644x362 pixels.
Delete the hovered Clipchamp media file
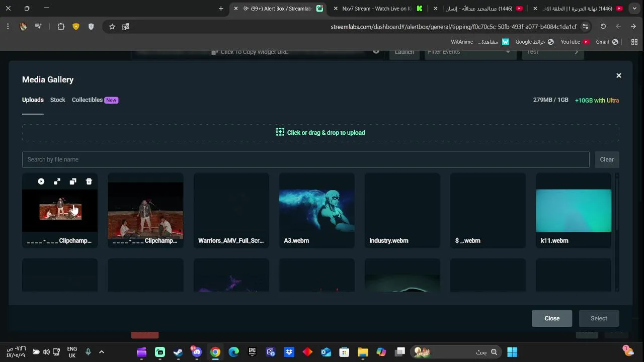(x=89, y=182)
